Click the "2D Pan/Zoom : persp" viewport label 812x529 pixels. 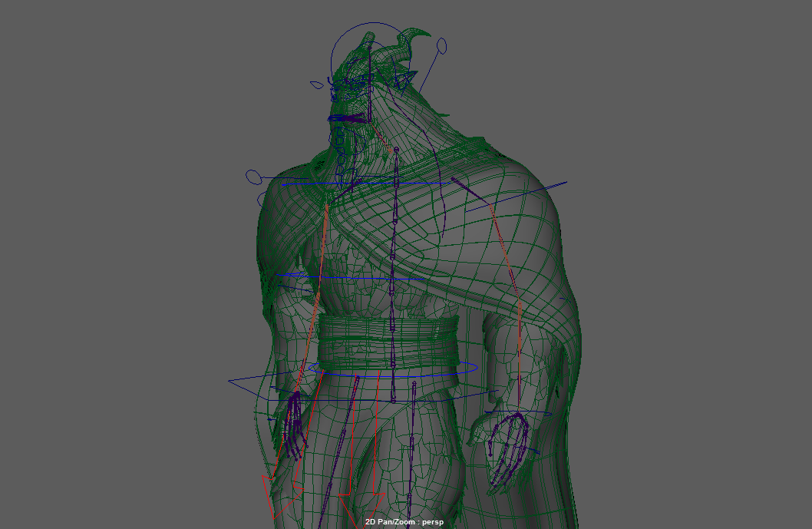click(x=405, y=522)
